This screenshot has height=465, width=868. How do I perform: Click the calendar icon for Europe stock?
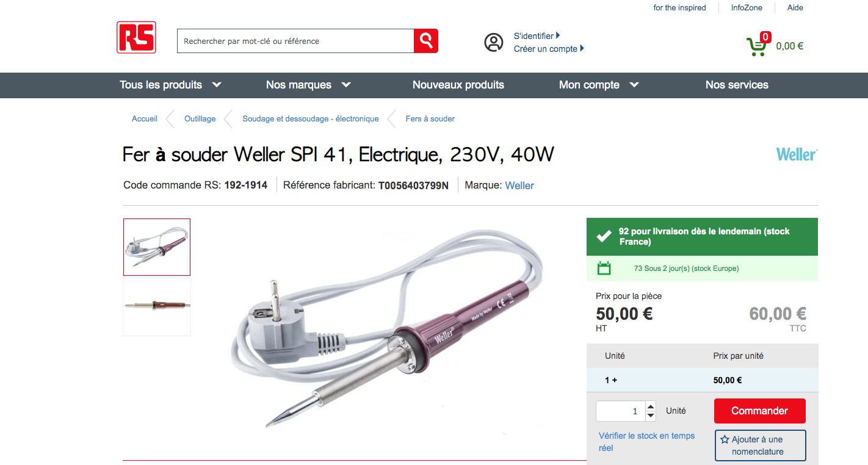pyautogui.click(x=604, y=268)
